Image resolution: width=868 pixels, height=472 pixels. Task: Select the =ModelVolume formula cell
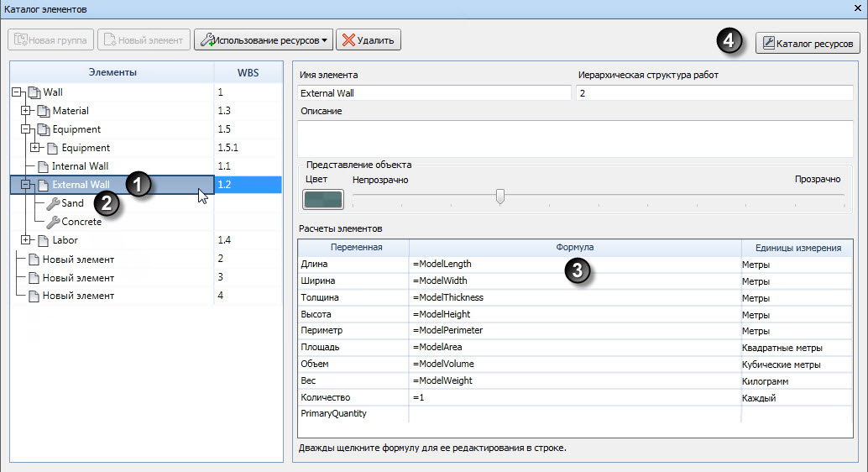tap(575, 364)
